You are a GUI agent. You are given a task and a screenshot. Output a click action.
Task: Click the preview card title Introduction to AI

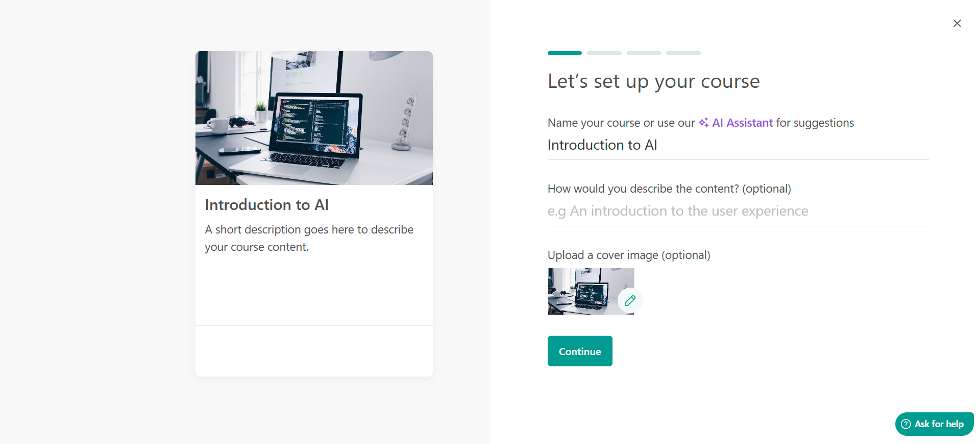267,205
